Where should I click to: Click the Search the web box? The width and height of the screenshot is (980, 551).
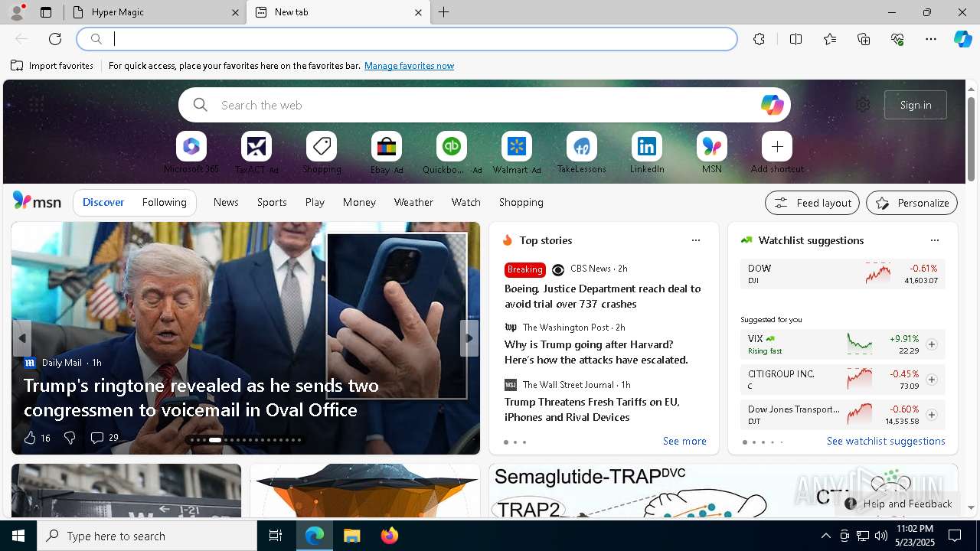(484, 105)
